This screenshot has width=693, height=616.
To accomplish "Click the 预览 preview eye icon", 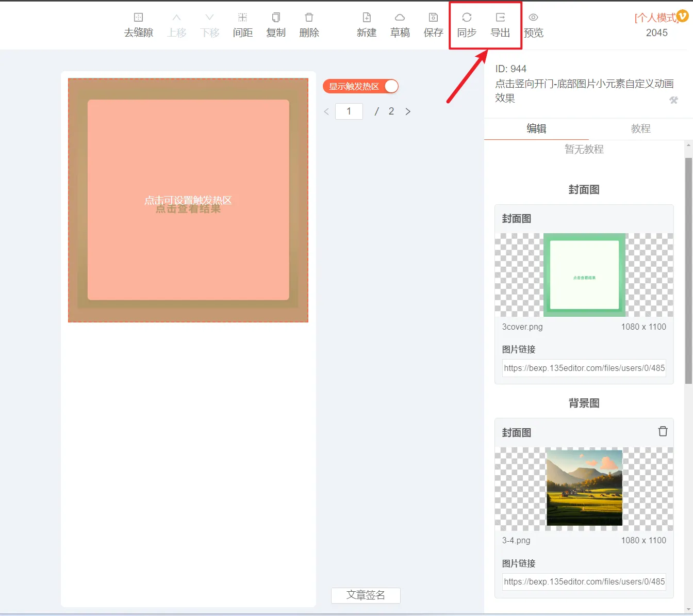I will 533,17.
